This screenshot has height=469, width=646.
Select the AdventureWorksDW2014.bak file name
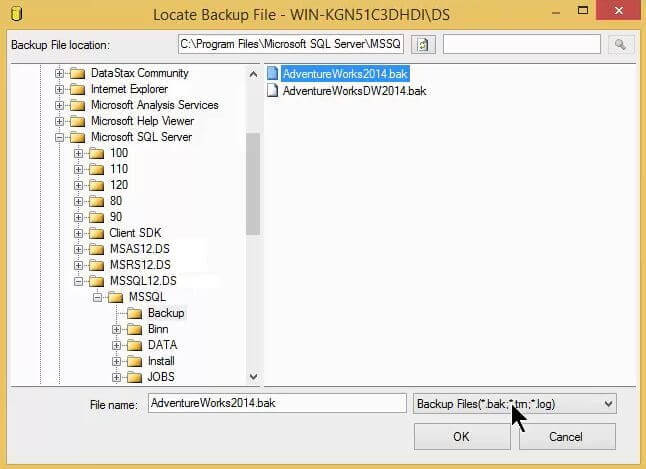tap(354, 91)
